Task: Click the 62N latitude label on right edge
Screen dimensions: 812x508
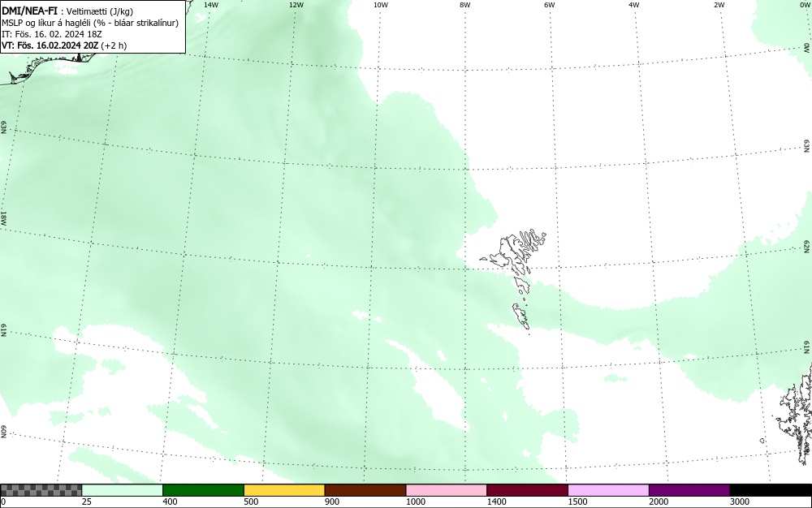Action: click(x=807, y=246)
